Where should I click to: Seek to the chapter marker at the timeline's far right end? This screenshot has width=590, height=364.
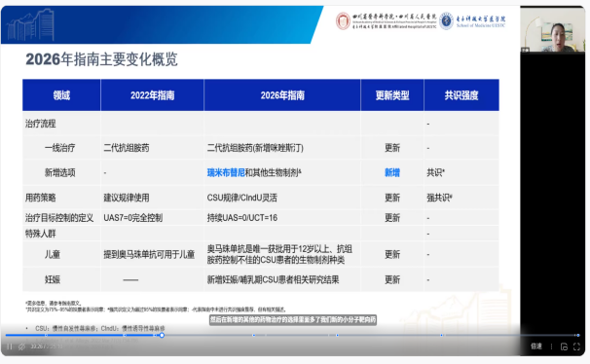tap(578, 335)
